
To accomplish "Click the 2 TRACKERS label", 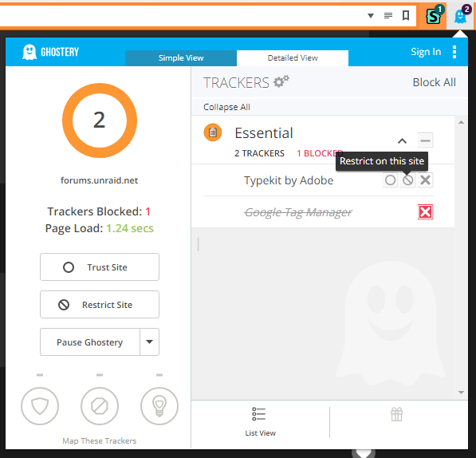I will point(259,153).
